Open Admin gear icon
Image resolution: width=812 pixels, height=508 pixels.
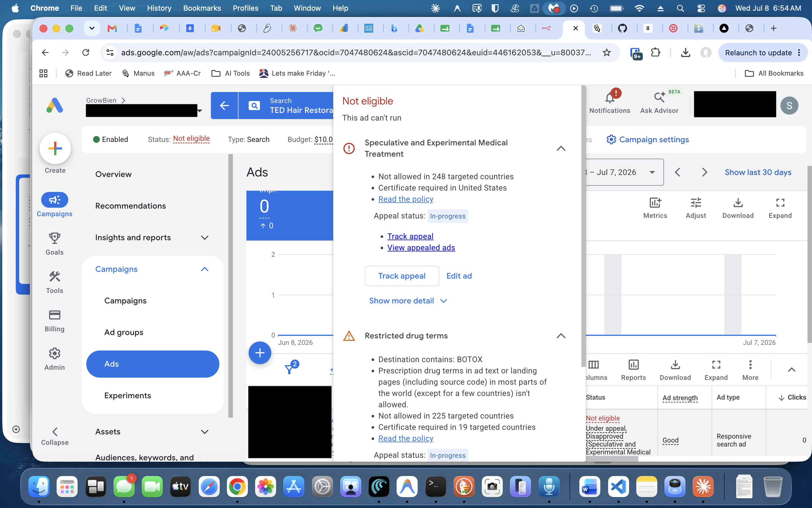pos(54,353)
